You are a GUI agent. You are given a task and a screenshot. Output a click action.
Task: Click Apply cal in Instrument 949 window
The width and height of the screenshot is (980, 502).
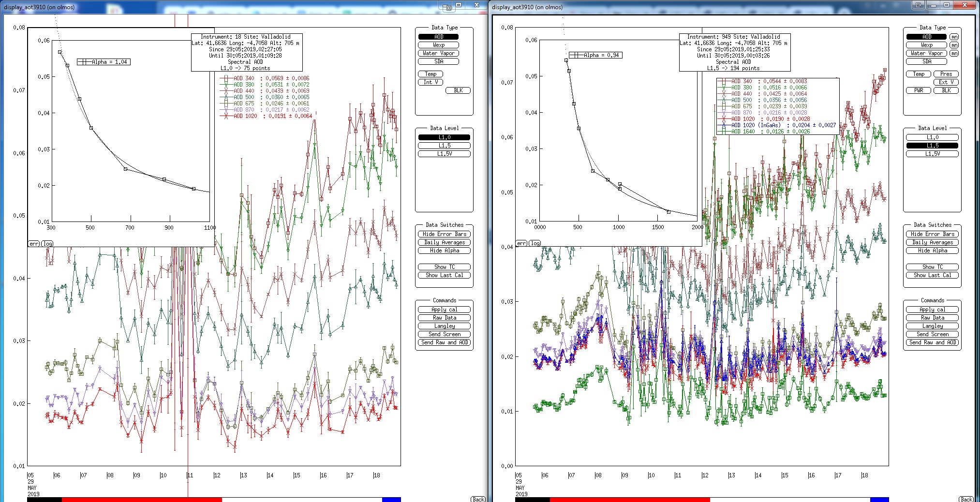(933, 310)
